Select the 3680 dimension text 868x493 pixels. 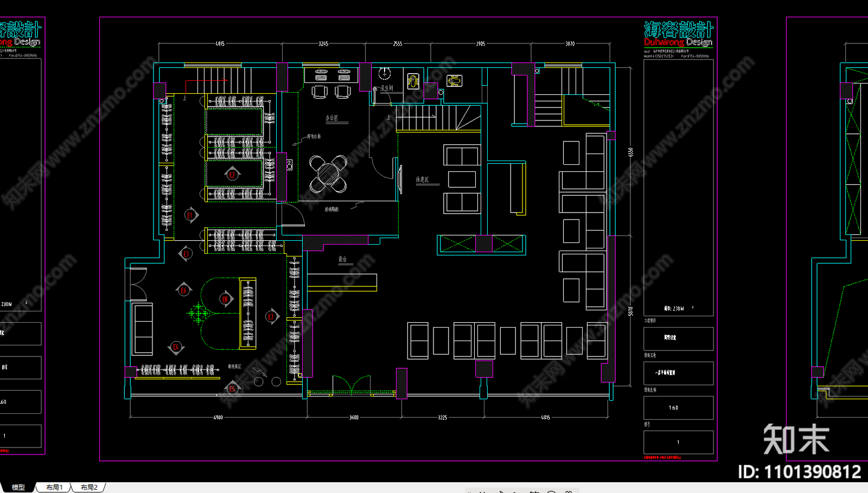[x=354, y=417]
